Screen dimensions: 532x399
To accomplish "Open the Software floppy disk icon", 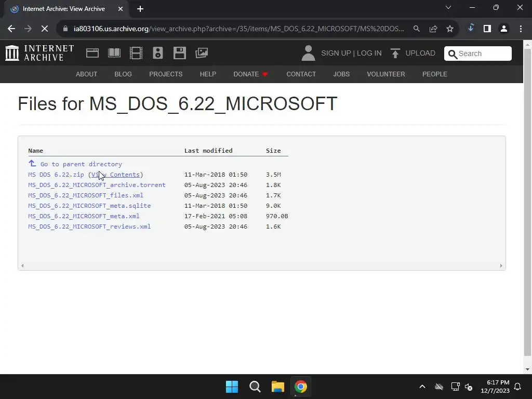I will (x=179, y=53).
